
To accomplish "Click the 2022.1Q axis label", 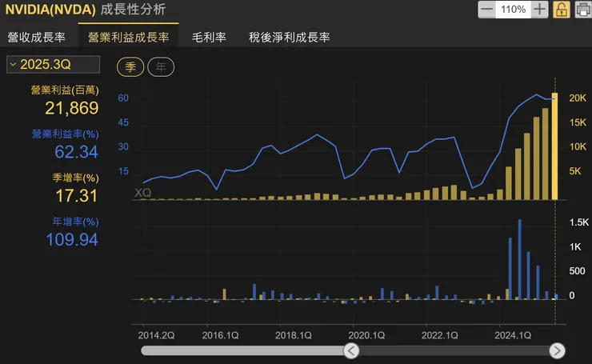I will (x=439, y=335).
